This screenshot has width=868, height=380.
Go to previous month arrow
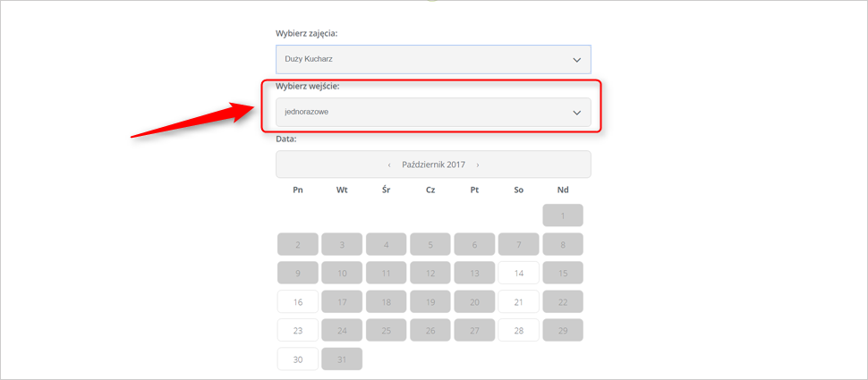point(389,165)
